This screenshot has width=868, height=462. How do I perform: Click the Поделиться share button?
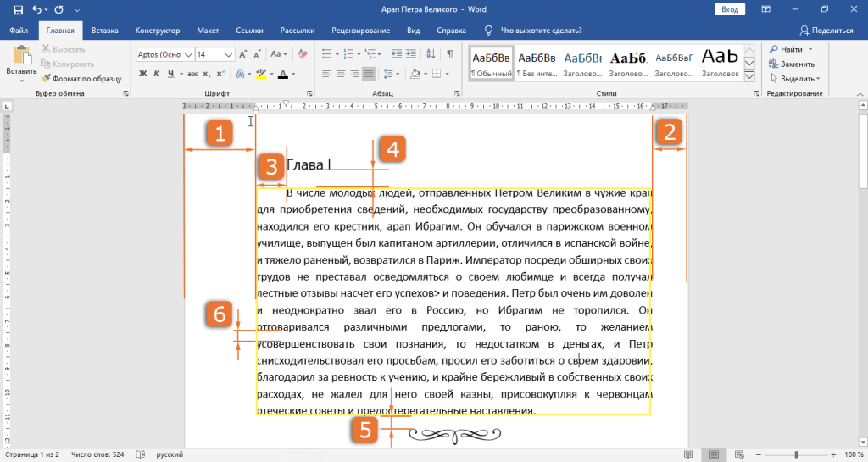826,31
